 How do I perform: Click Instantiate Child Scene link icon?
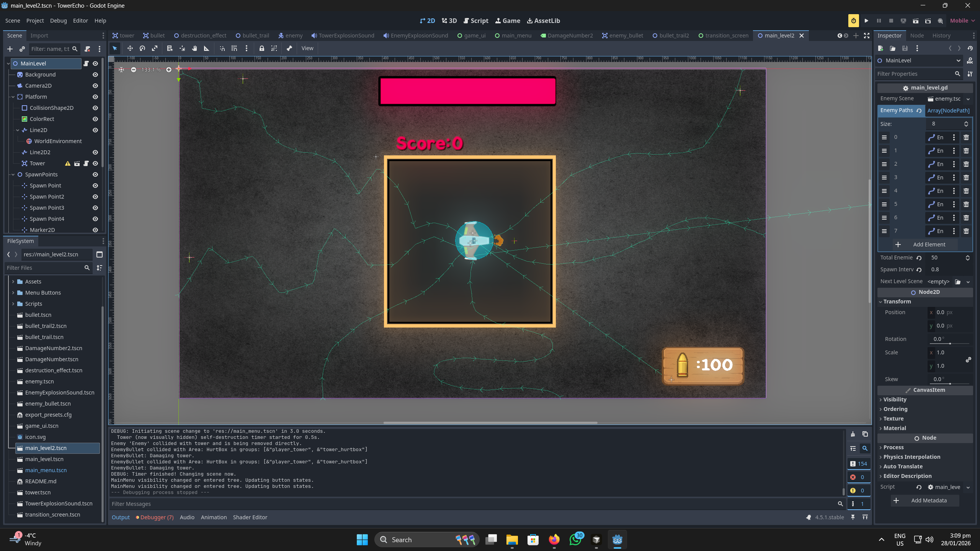(22, 49)
